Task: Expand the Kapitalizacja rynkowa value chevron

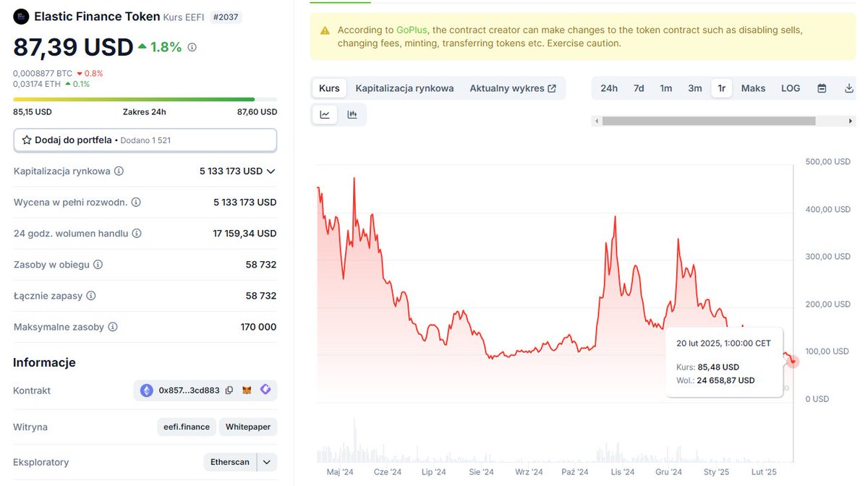Action: [271, 171]
